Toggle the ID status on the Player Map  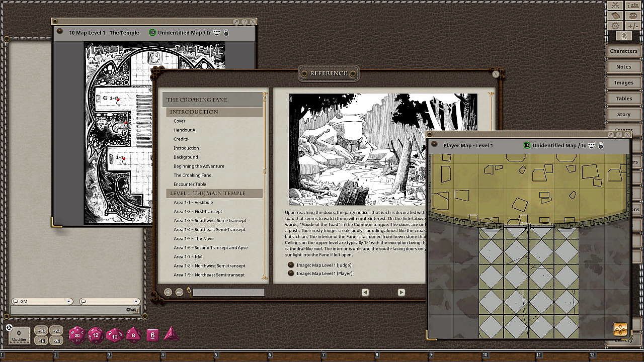coord(527,145)
